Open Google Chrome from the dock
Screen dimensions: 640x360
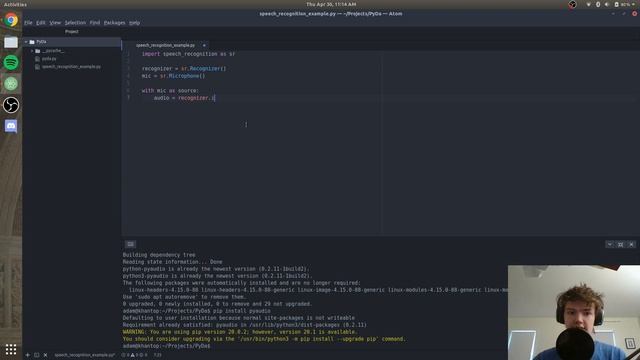11,20
